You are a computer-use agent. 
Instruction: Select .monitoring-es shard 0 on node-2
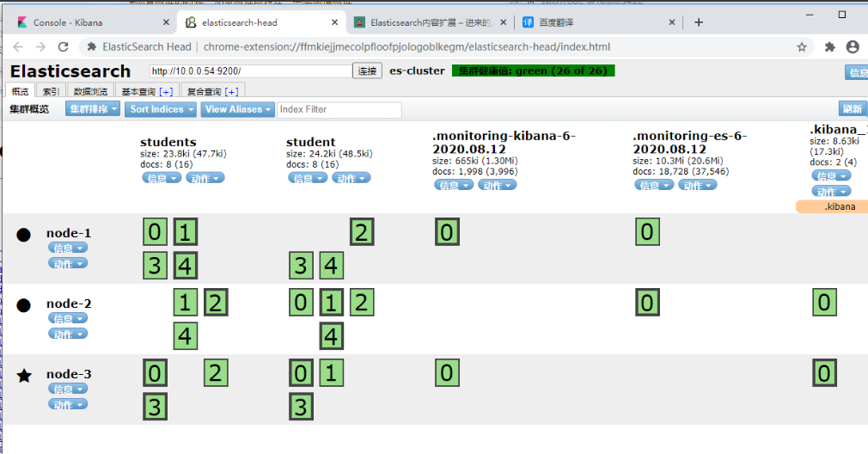point(648,303)
